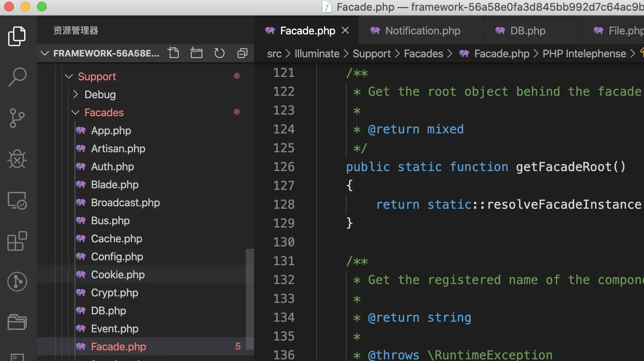This screenshot has width=644, height=361.
Task: Collapse all folders in explorer
Action: [243, 53]
